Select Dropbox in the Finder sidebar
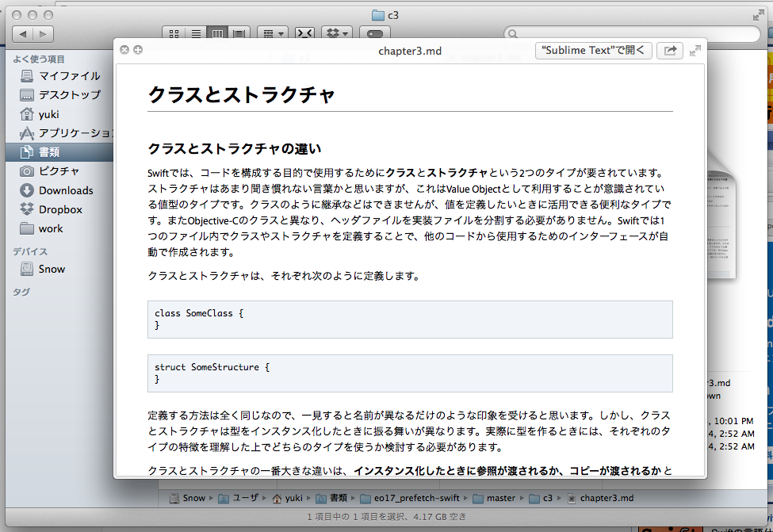Image resolution: width=773 pixels, height=532 pixels. pyautogui.click(x=60, y=209)
